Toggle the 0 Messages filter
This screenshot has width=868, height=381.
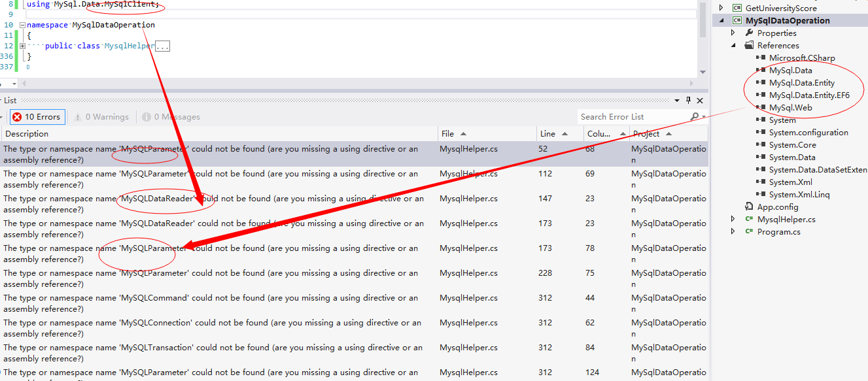171,117
